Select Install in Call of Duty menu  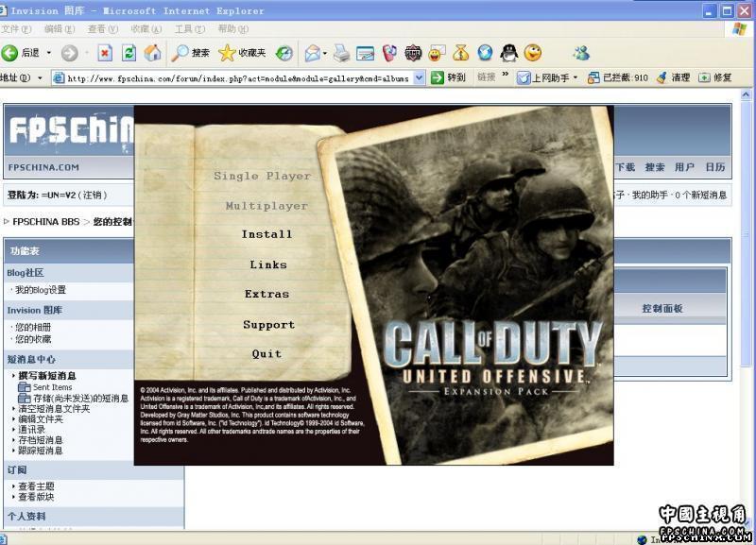pyautogui.click(x=266, y=234)
